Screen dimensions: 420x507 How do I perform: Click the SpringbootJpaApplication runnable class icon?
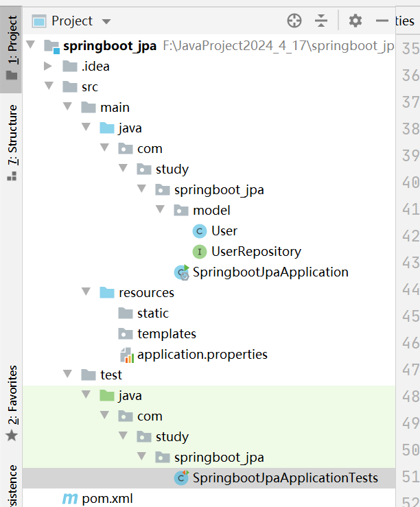pos(181,272)
